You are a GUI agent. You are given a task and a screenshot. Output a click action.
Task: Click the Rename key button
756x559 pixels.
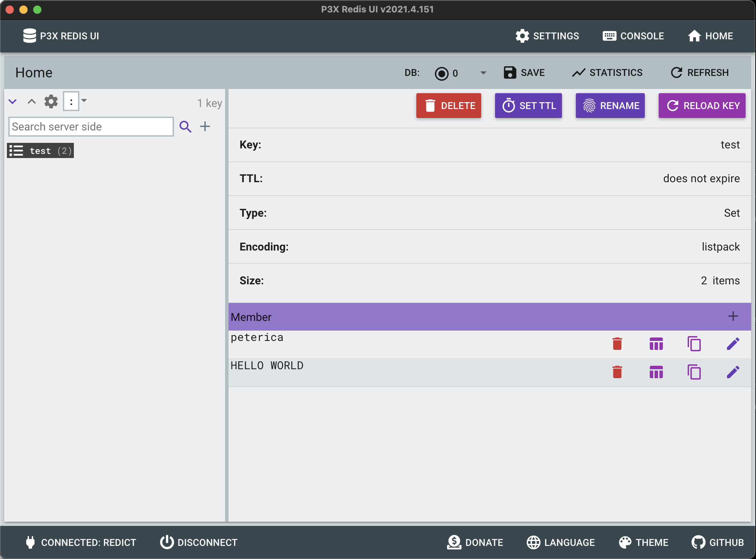pyautogui.click(x=610, y=106)
